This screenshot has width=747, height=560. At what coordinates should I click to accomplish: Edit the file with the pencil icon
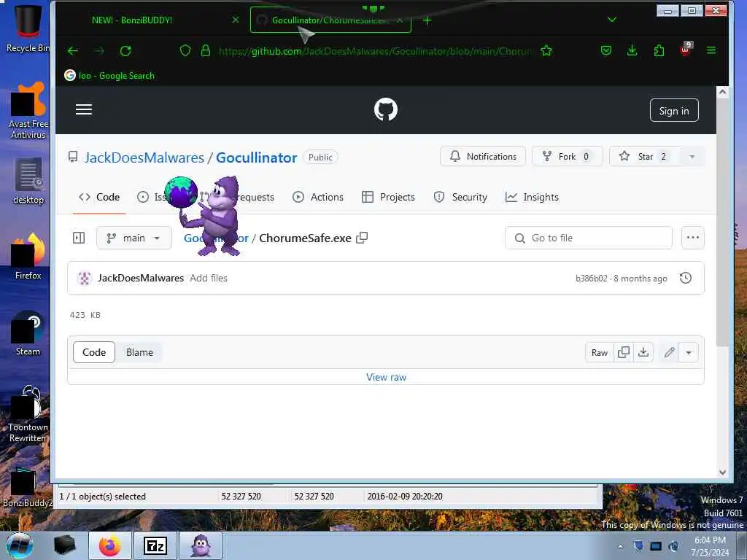point(670,352)
